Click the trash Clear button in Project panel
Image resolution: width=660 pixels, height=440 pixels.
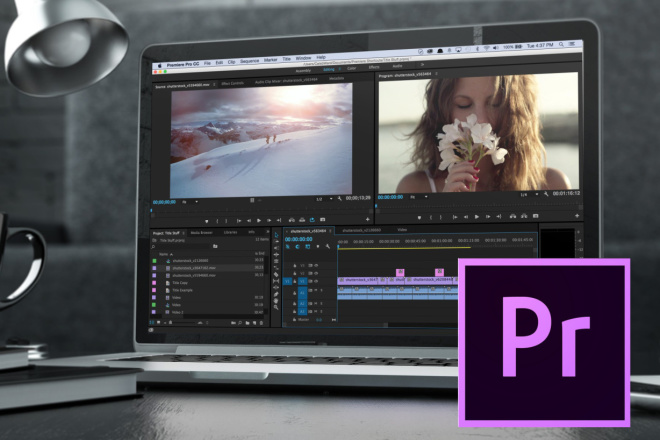(261, 323)
